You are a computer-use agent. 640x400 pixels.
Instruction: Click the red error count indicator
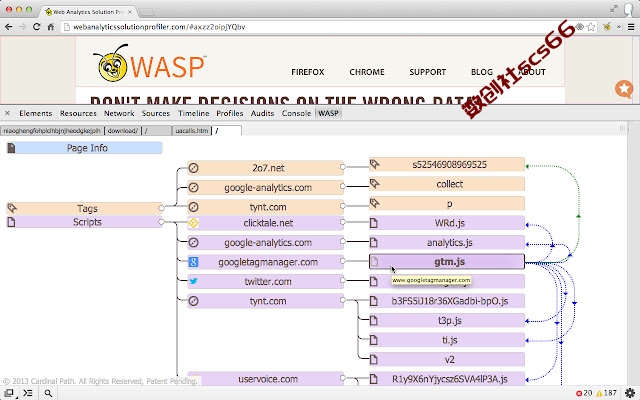(x=584, y=393)
